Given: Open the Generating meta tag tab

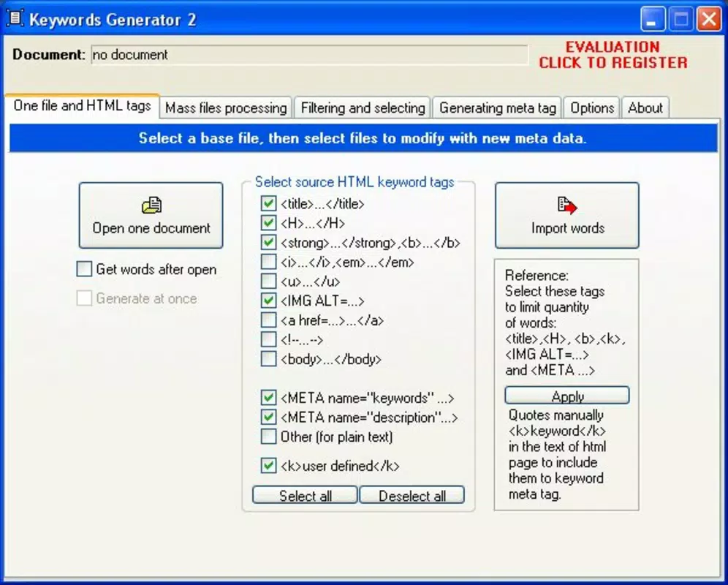Looking at the screenshot, I should click(497, 107).
